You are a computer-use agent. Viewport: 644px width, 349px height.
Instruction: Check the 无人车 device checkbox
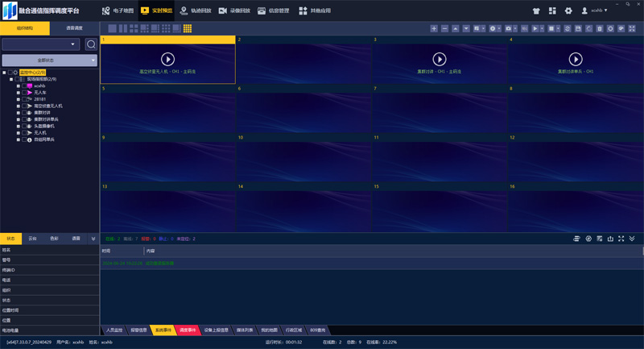(x=25, y=93)
